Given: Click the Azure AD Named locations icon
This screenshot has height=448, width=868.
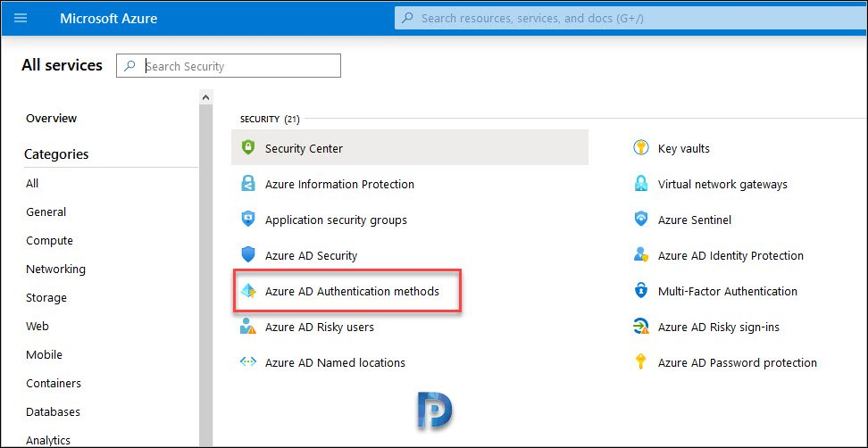Looking at the screenshot, I should click(x=248, y=362).
